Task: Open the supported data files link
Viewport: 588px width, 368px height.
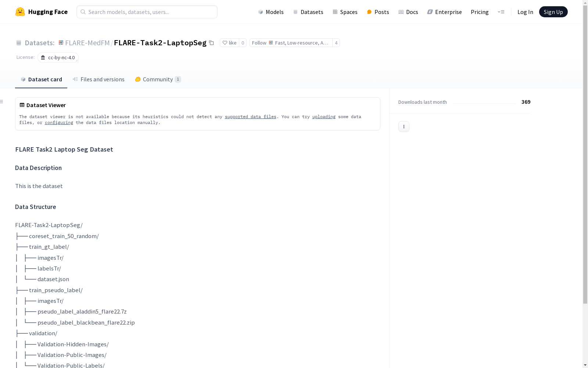Action: point(250,117)
